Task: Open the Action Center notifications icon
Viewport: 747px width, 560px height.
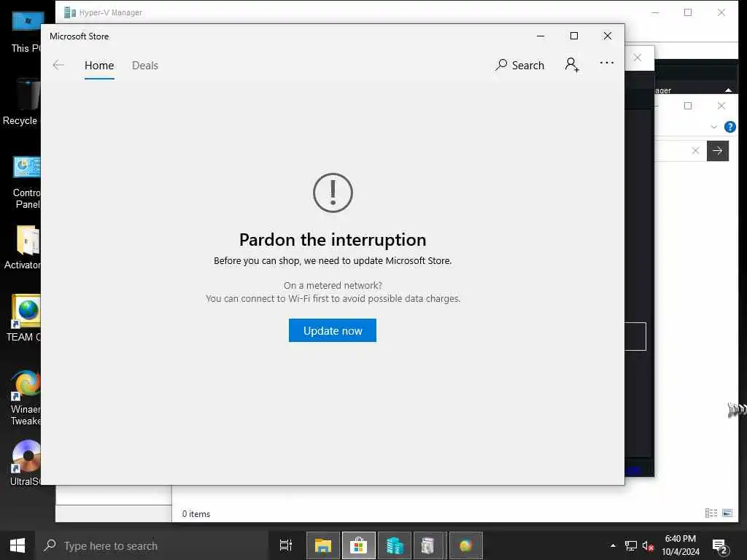Action: 720,545
